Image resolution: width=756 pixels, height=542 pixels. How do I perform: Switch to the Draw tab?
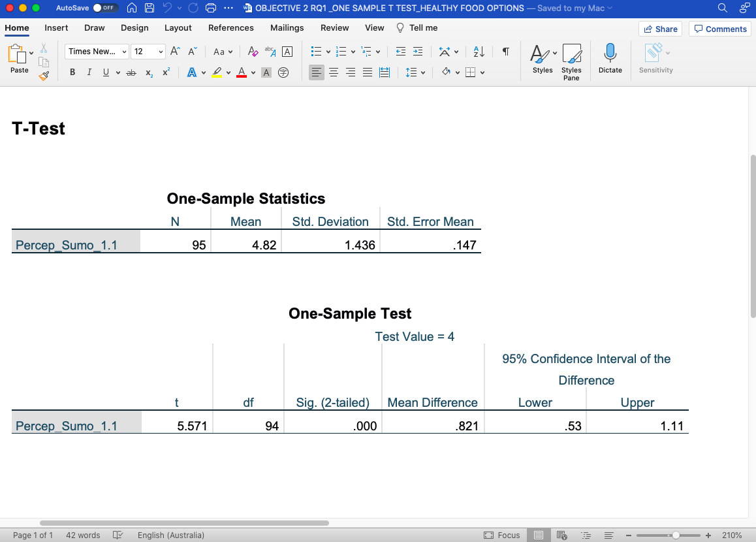(94, 27)
